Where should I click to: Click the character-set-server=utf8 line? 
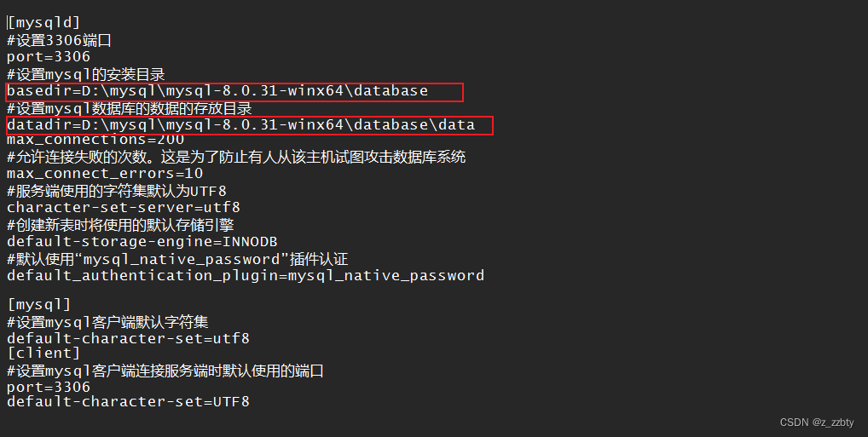click(x=124, y=208)
